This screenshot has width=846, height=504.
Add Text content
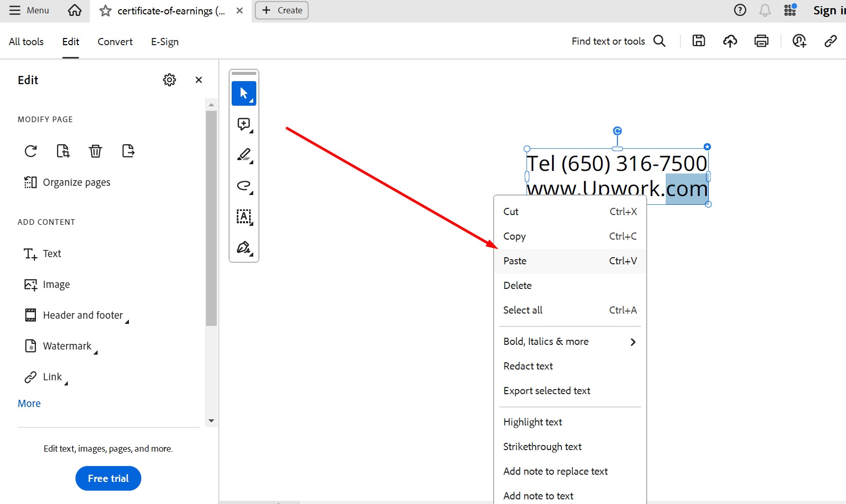tap(43, 254)
